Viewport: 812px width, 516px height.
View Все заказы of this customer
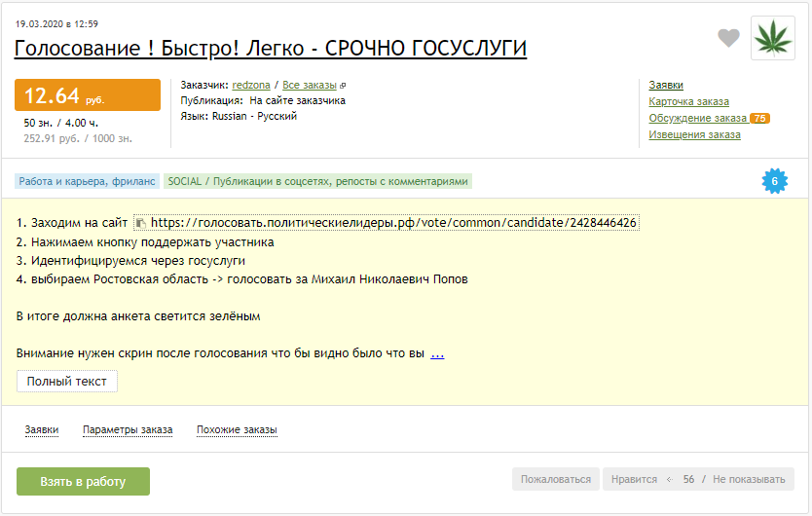(310, 85)
